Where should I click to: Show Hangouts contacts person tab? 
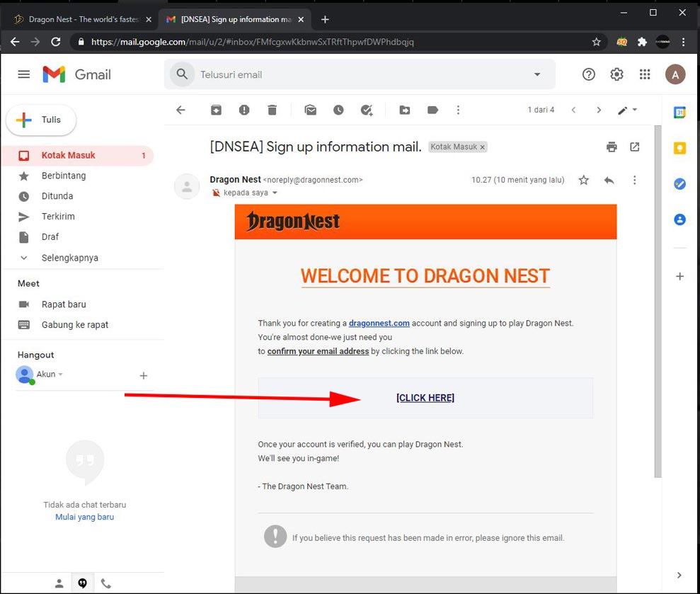coord(59,583)
